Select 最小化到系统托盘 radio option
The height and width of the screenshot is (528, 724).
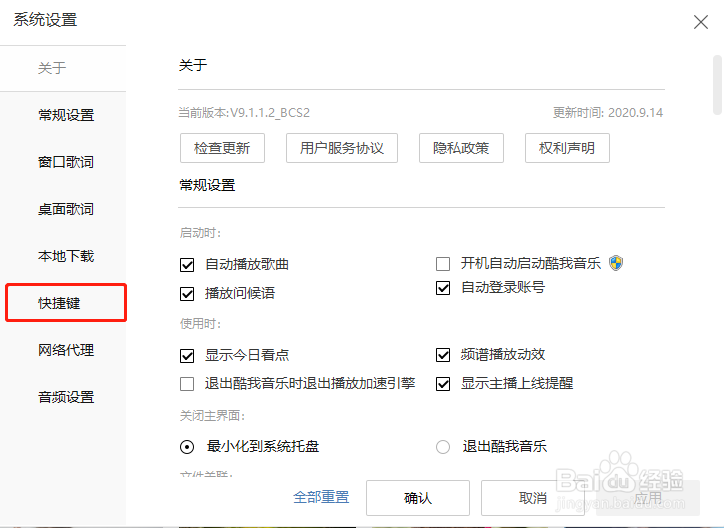187,447
